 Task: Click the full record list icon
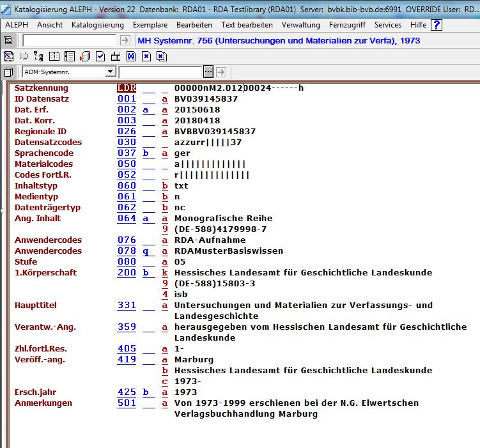click(x=70, y=56)
